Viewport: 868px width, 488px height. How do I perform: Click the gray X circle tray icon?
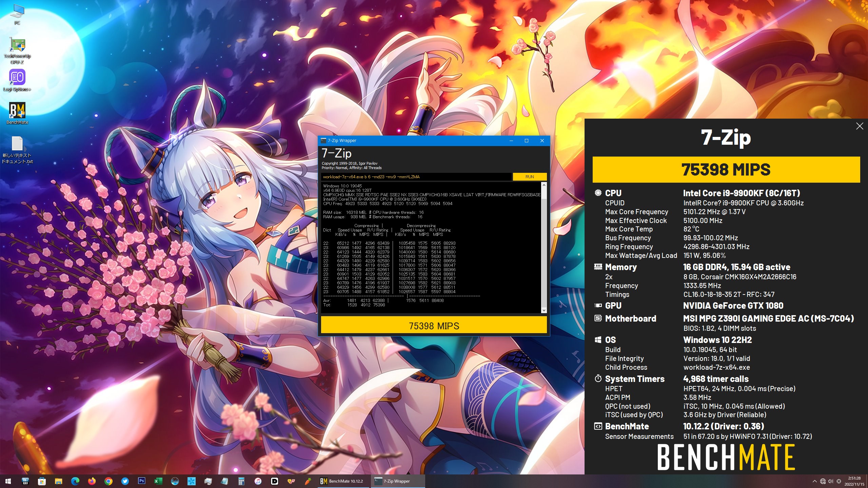coord(839,481)
